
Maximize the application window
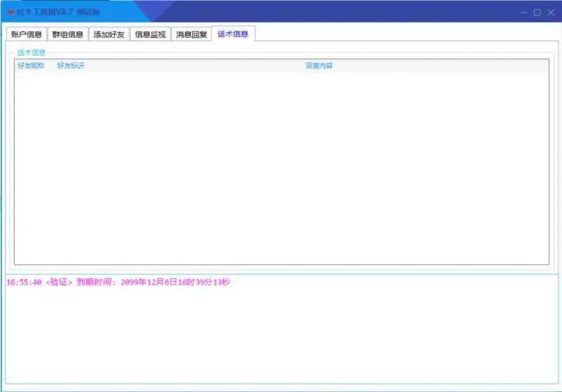tap(537, 12)
